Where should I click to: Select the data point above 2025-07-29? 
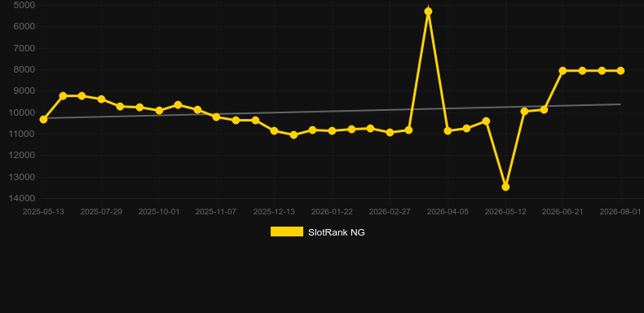pos(101,99)
